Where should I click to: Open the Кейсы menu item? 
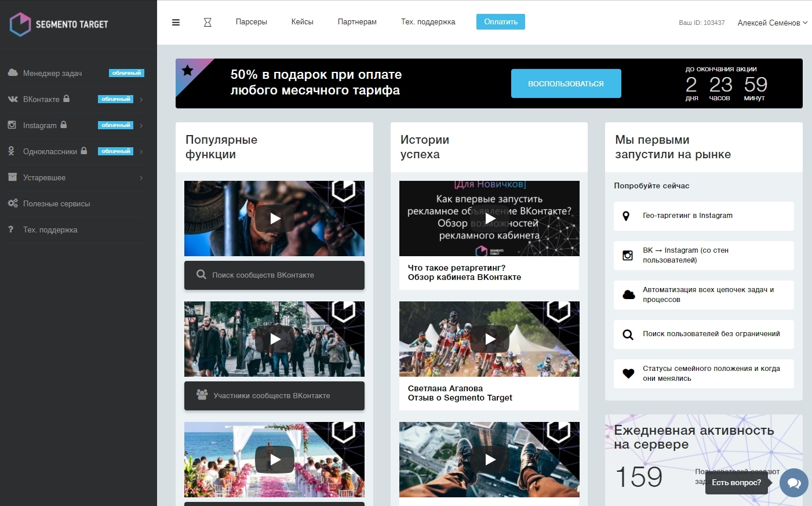click(x=303, y=22)
